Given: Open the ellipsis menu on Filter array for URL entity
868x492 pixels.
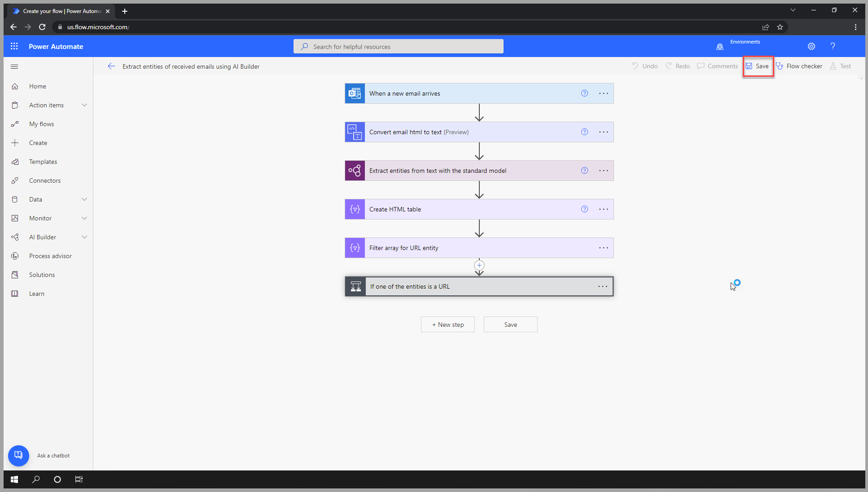Looking at the screenshot, I should click(603, 247).
